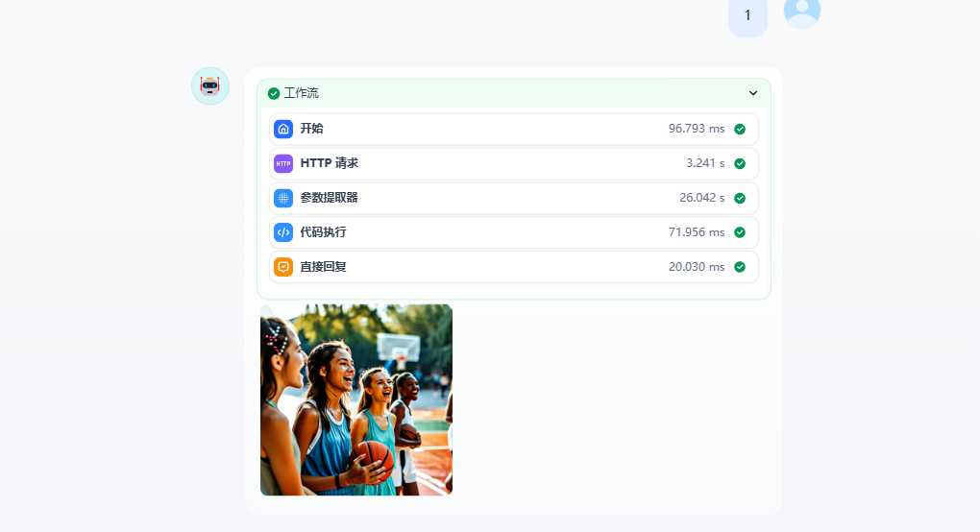Click the 代码执行 code icon
Viewport: 980px width, 532px height.
tap(283, 232)
